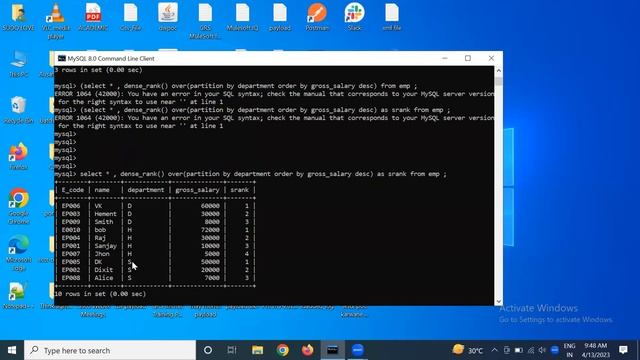Open the Recycle Bin
This screenshot has width=640, height=360.
pos(18,110)
